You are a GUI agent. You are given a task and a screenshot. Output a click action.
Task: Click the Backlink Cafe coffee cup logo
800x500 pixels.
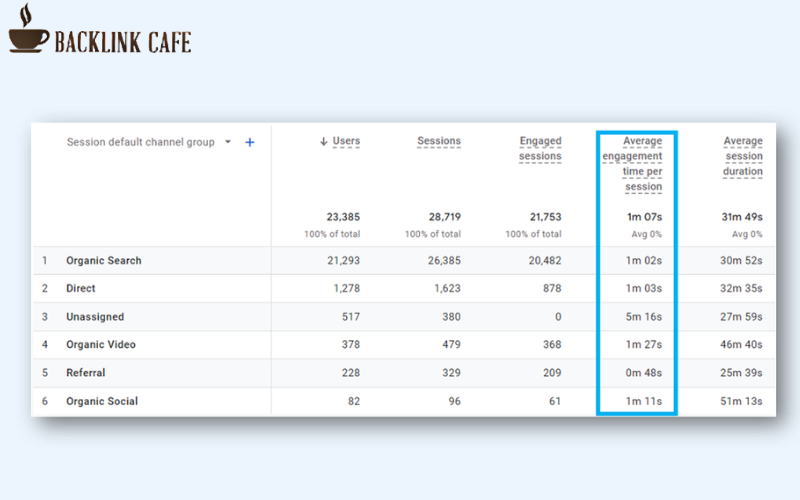29,28
